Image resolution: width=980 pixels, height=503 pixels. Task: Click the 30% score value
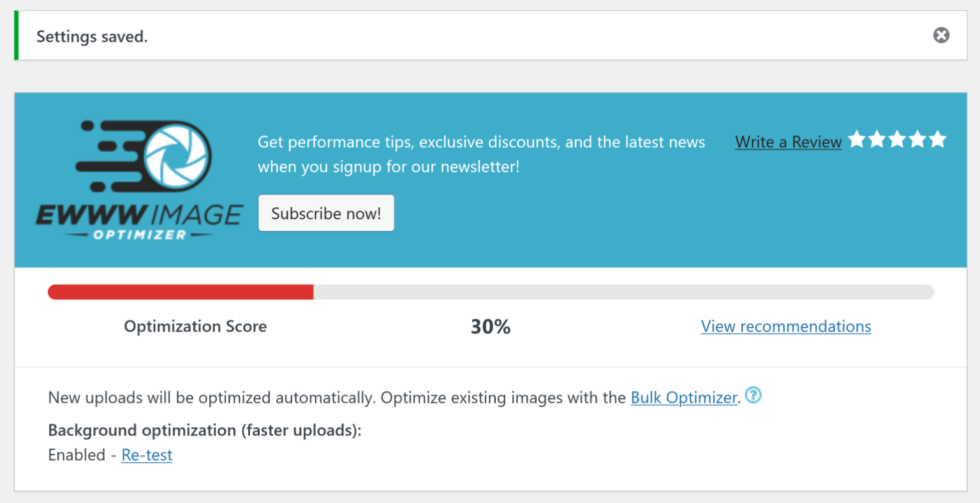coord(490,326)
